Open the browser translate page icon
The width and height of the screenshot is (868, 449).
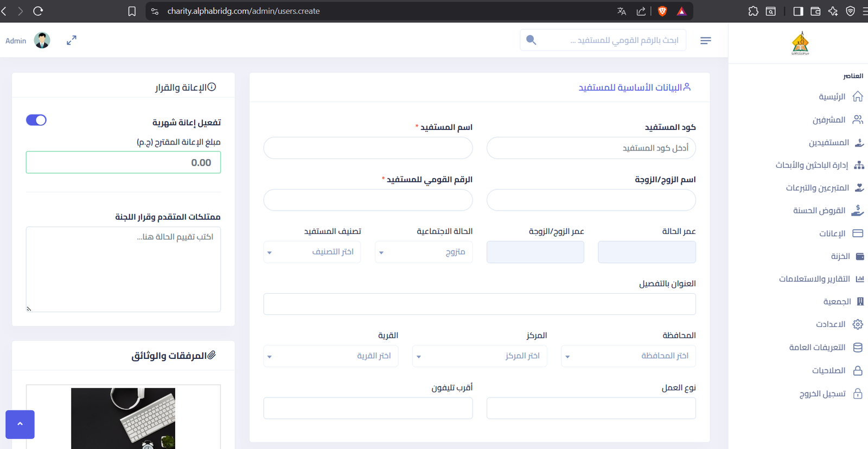pos(622,11)
